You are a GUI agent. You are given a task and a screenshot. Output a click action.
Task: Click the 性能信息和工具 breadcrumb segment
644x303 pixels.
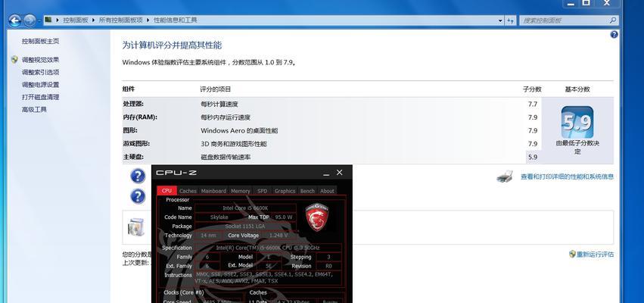pyautogui.click(x=176, y=20)
